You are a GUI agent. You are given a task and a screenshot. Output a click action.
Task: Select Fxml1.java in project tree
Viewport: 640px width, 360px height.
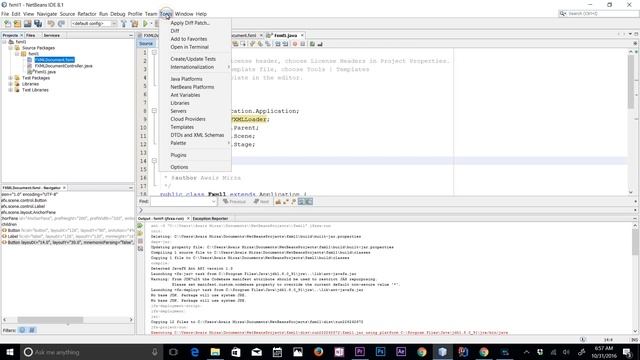(45, 72)
